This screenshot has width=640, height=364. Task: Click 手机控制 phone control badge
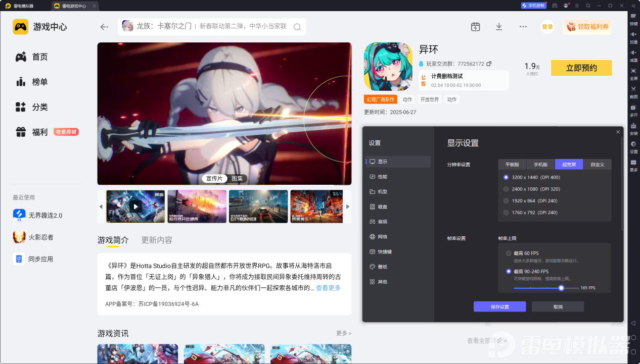(x=533, y=5)
